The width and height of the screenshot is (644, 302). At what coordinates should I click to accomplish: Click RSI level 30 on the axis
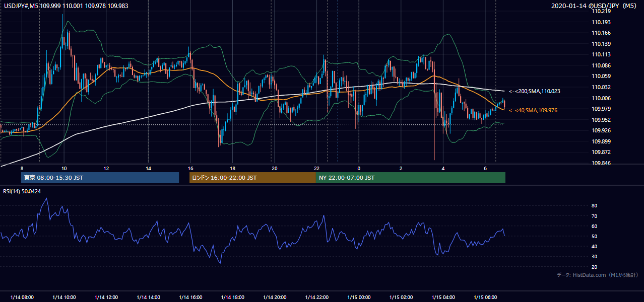pos(595,257)
